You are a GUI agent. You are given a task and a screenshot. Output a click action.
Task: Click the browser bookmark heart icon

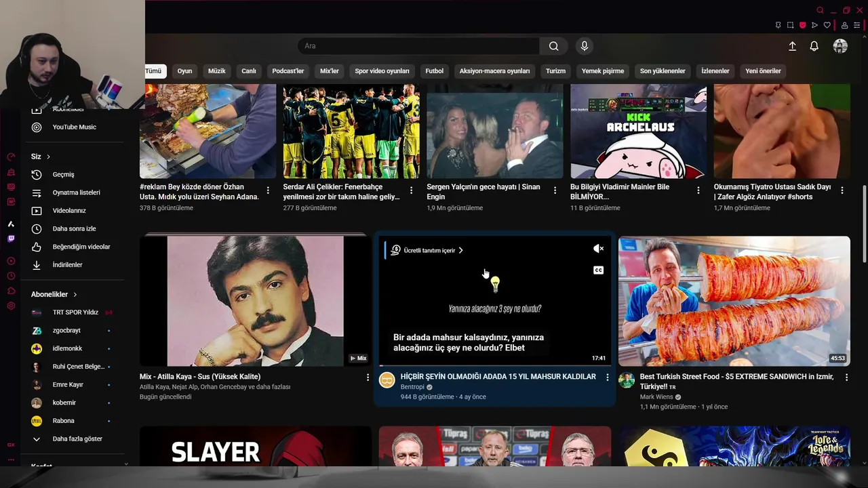827,25
